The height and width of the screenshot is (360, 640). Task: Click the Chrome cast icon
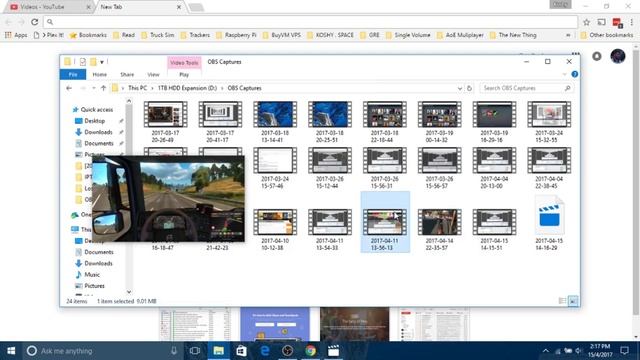pos(601,22)
